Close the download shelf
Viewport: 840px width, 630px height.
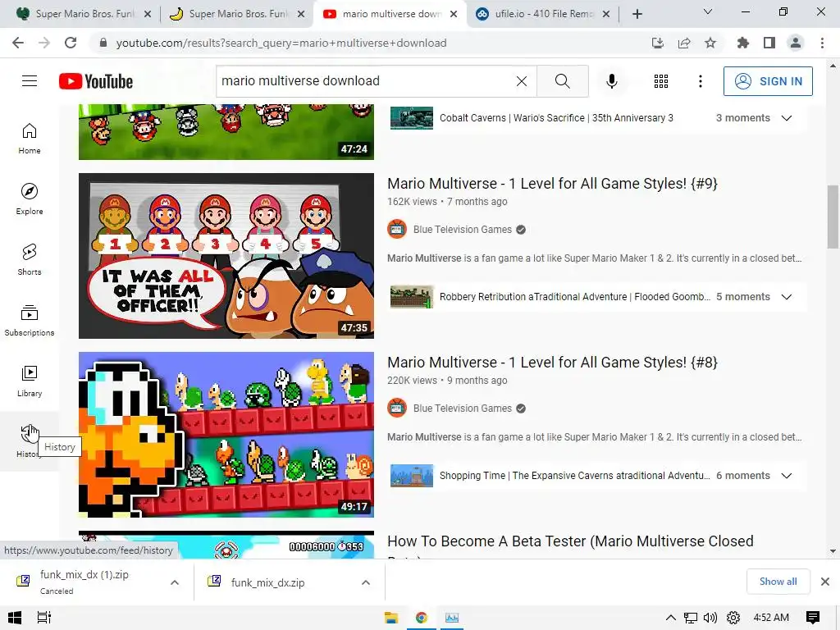click(825, 582)
